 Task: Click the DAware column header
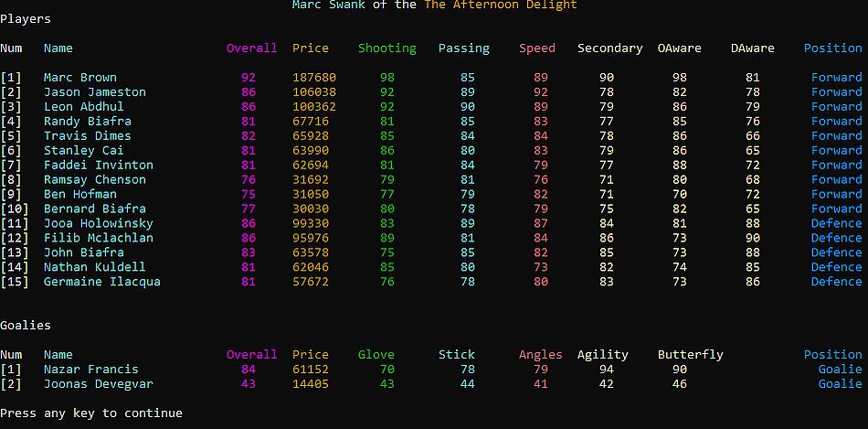click(x=752, y=48)
